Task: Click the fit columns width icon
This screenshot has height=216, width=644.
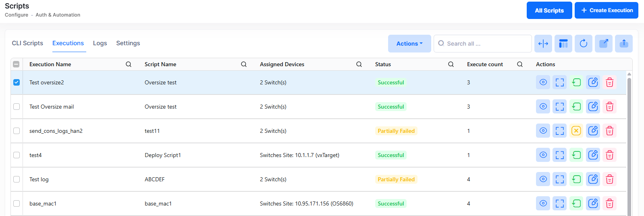Action: [x=543, y=44]
